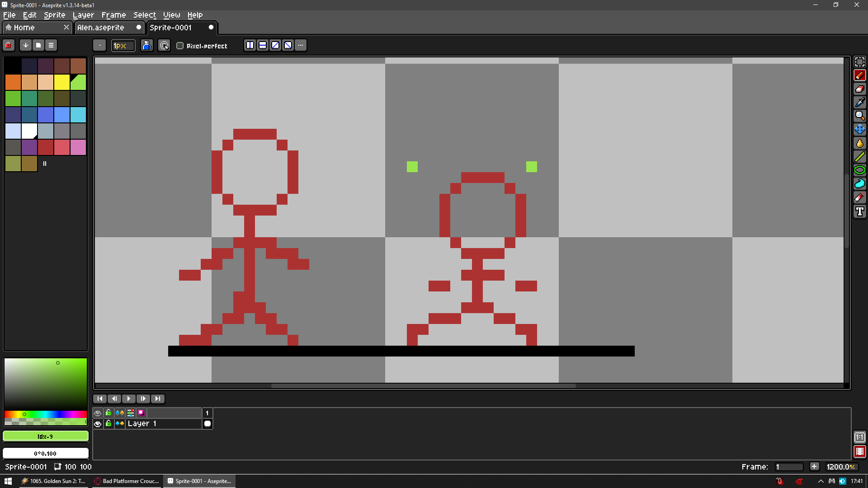Click the Idx-9 foreground color button
868x488 pixels.
click(45, 436)
